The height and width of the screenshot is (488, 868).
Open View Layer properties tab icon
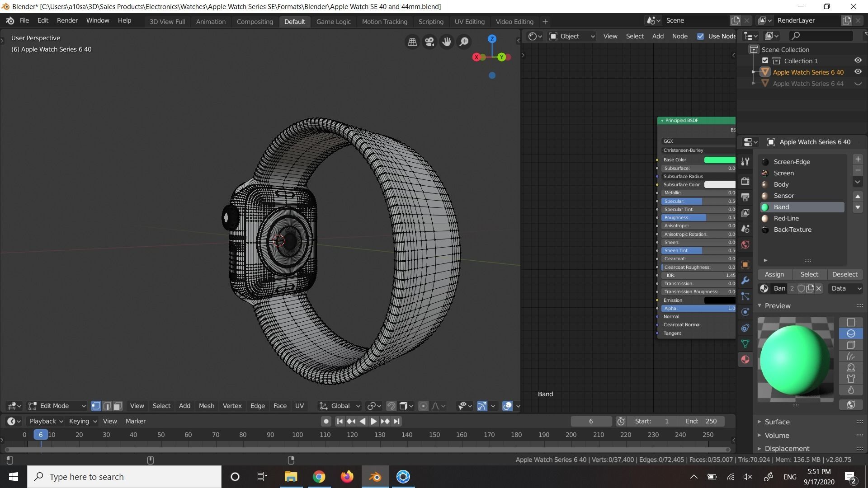[x=745, y=213]
